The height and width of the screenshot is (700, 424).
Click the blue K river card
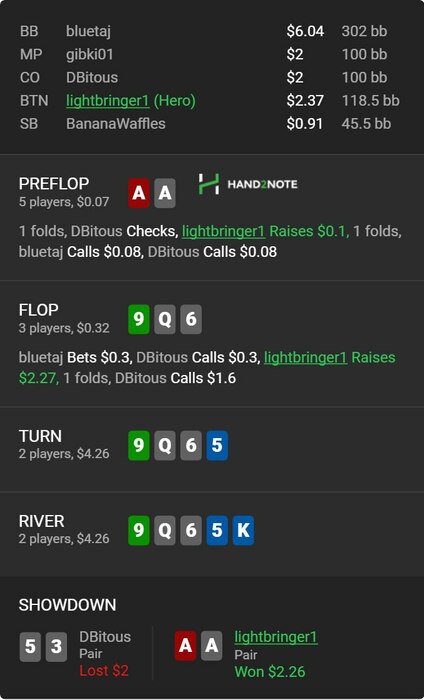[x=243, y=530]
